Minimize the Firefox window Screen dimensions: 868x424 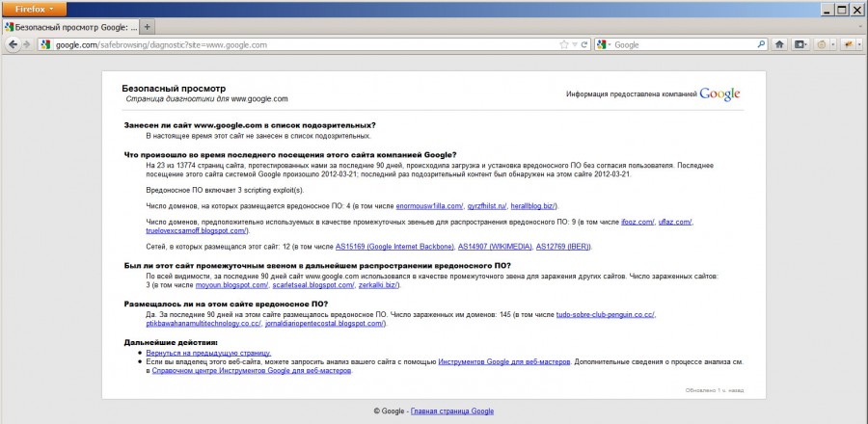[827, 9]
